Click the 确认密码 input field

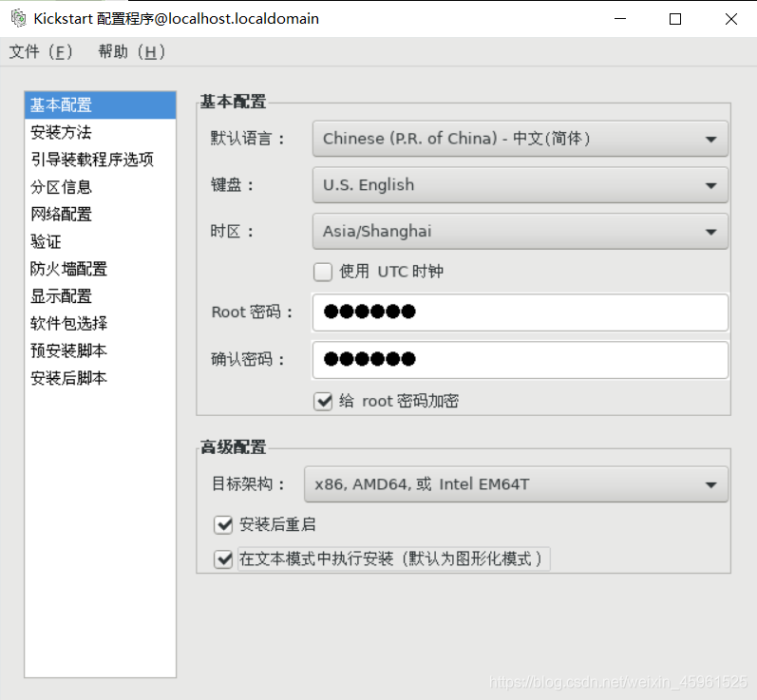[x=520, y=360]
